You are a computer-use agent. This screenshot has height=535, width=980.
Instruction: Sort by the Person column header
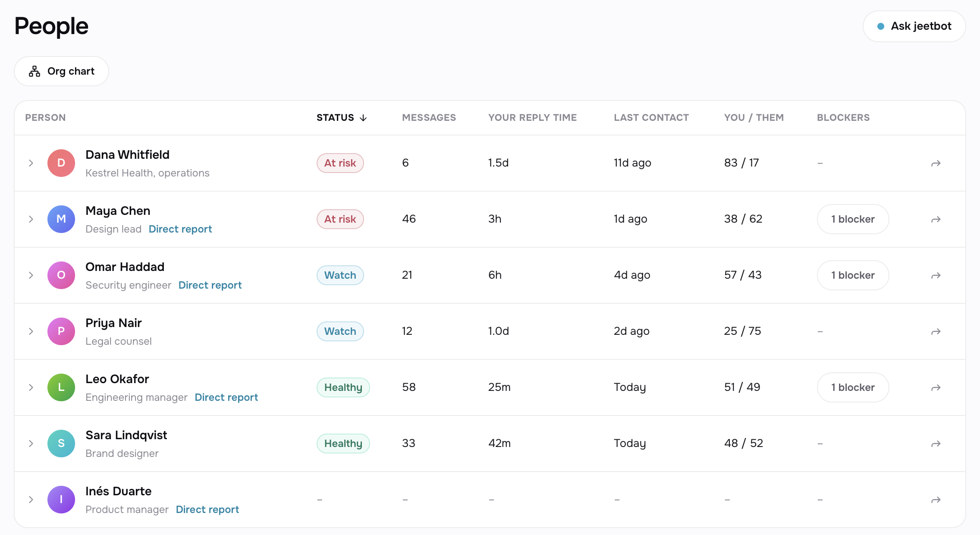point(45,118)
